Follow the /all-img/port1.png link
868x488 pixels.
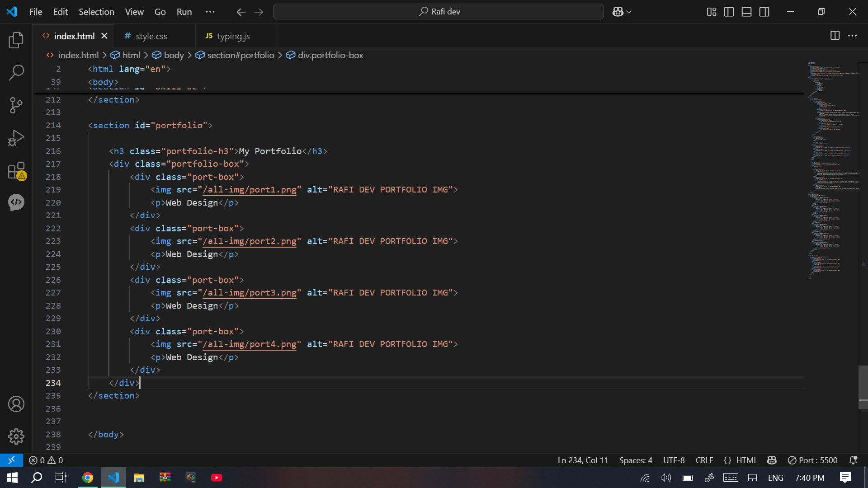(250, 190)
